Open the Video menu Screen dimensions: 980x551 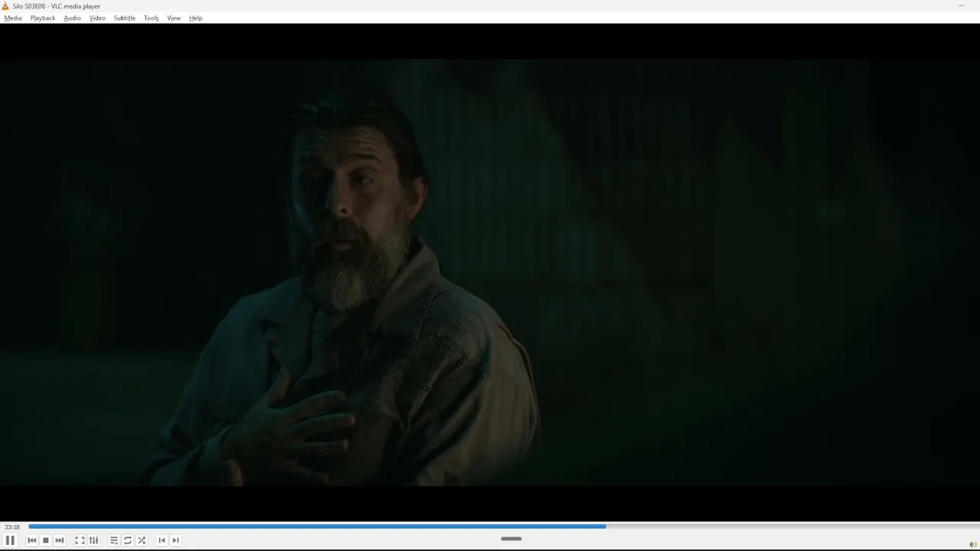point(97,18)
